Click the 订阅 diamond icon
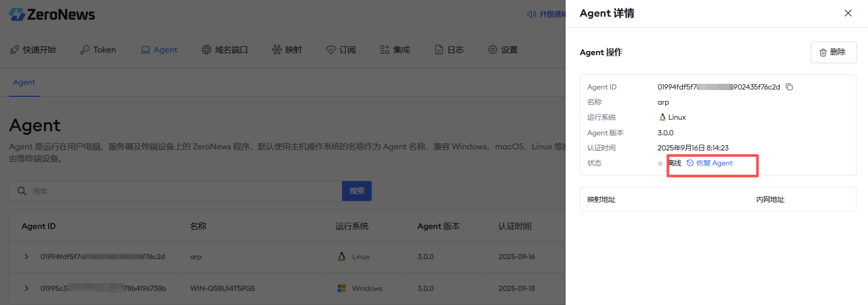The height and width of the screenshot is (305, 868). [331, 50]
